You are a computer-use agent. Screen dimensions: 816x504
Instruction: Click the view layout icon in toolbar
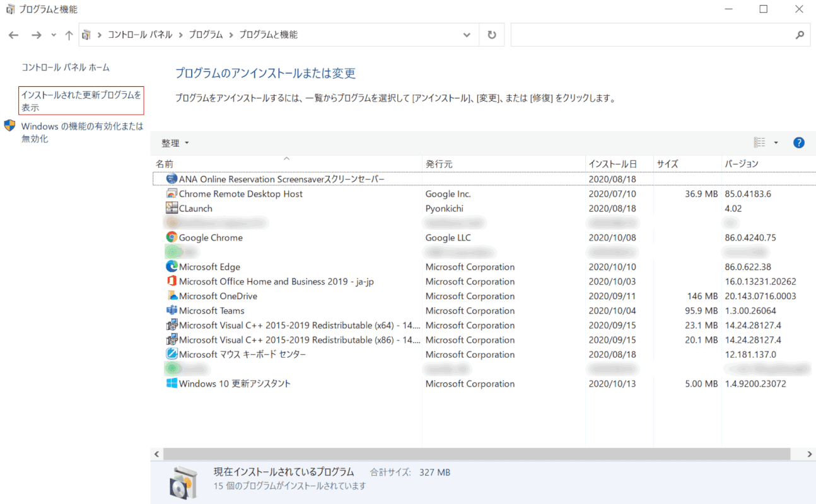coord(759,143)
